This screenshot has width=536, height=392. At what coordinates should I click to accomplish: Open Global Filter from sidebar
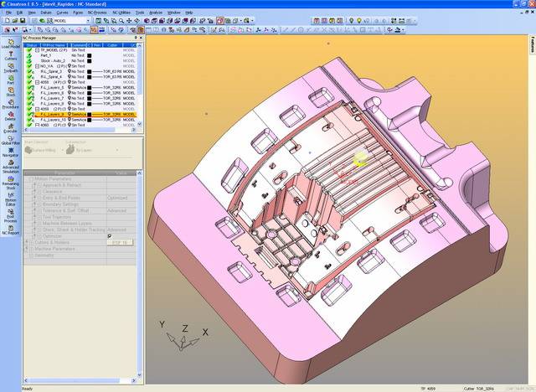(11, 141)
